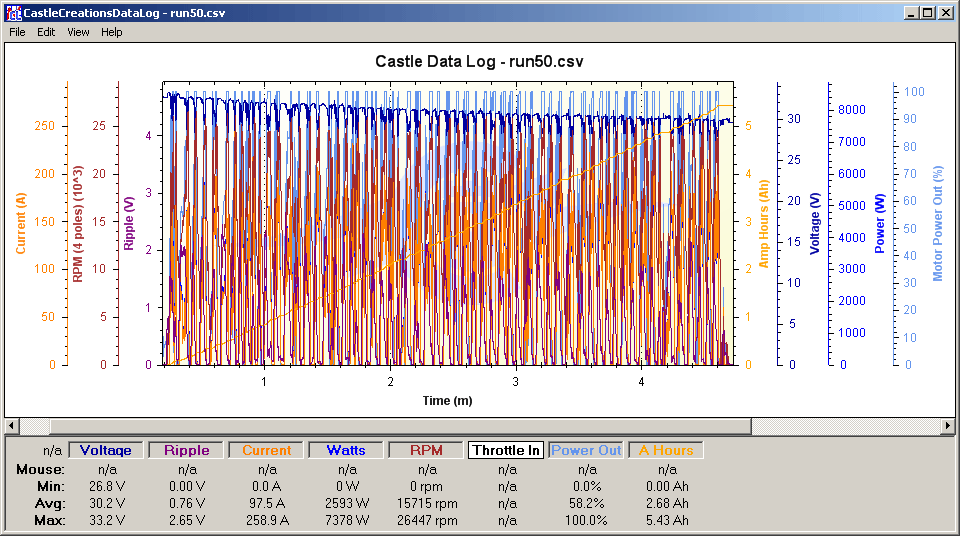This screenshot has width=960, height=536.
Task: Click the Avg voltage value '30.2 V'
Action: click(107, 504)
